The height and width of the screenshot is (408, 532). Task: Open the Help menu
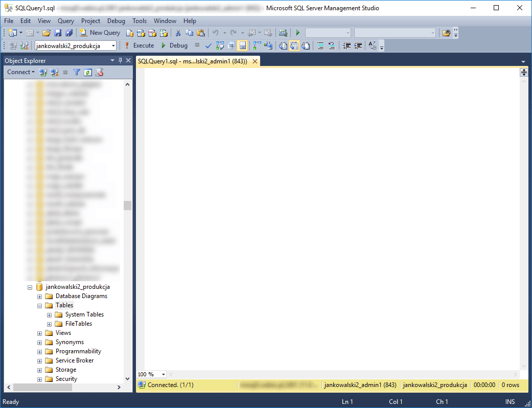(x=190, y=20)
